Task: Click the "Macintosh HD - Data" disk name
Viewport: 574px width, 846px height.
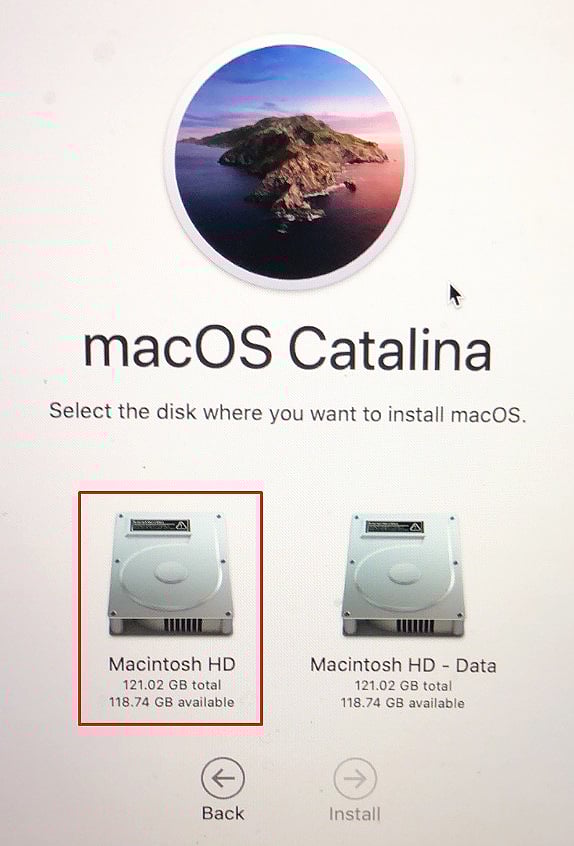Action: [403, 665]
